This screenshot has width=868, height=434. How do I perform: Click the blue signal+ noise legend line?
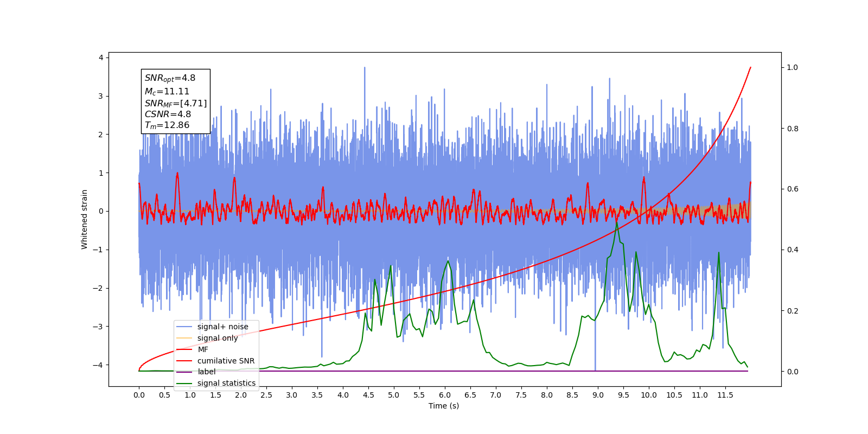tap(184, 327)
